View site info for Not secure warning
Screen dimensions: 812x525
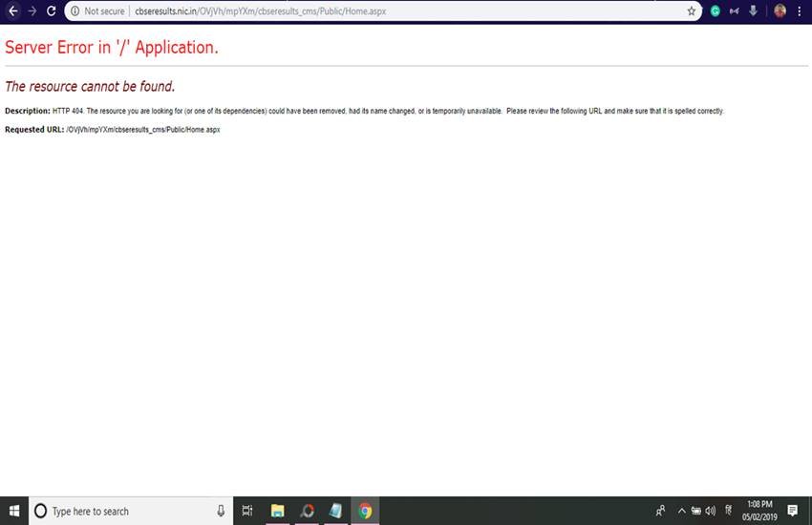97,11
